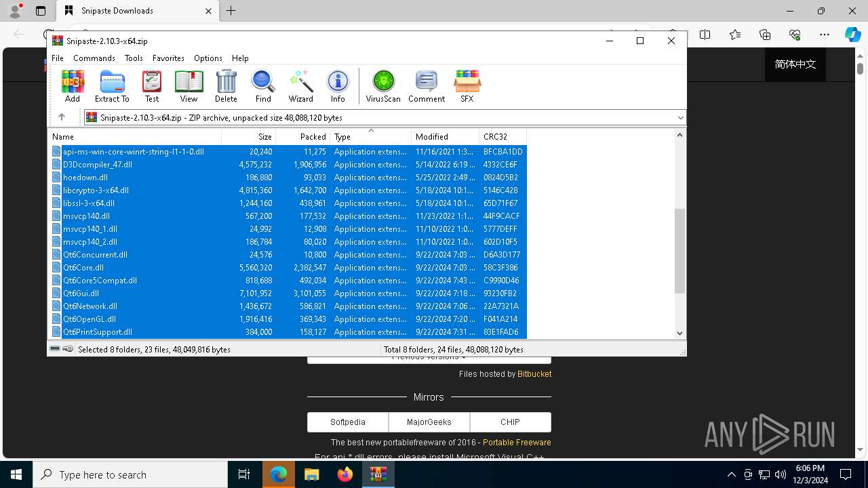
Task: Open the Edge Copilot icon
Action: [x=852, y=35]
